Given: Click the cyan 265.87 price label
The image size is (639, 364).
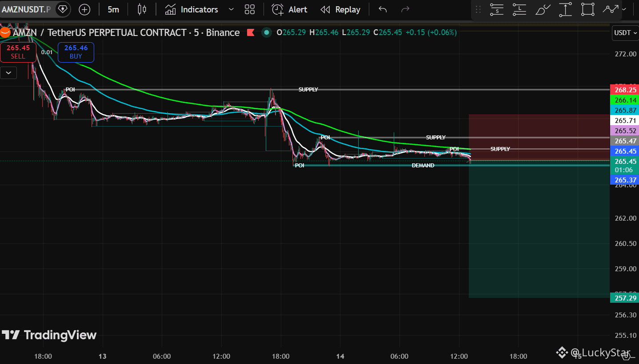Looking at the screenshot, I should [x=625, y=110].
